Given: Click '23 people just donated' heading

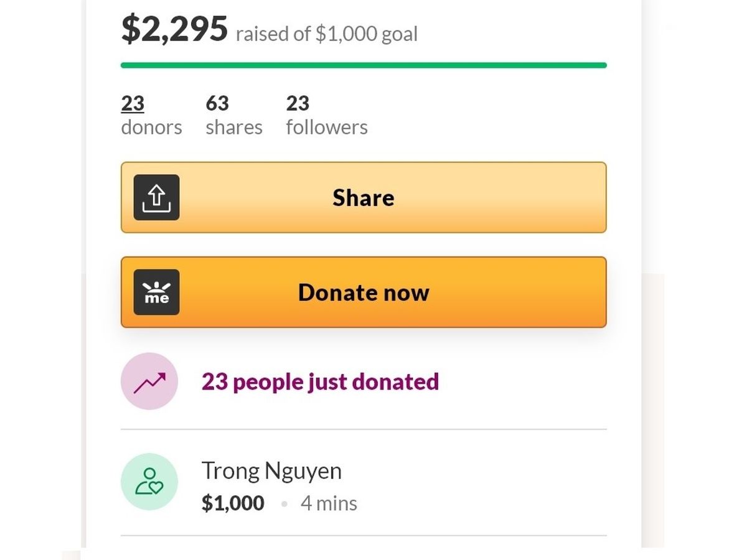Looking at the screenshot, I should click(x=320, y=381).
